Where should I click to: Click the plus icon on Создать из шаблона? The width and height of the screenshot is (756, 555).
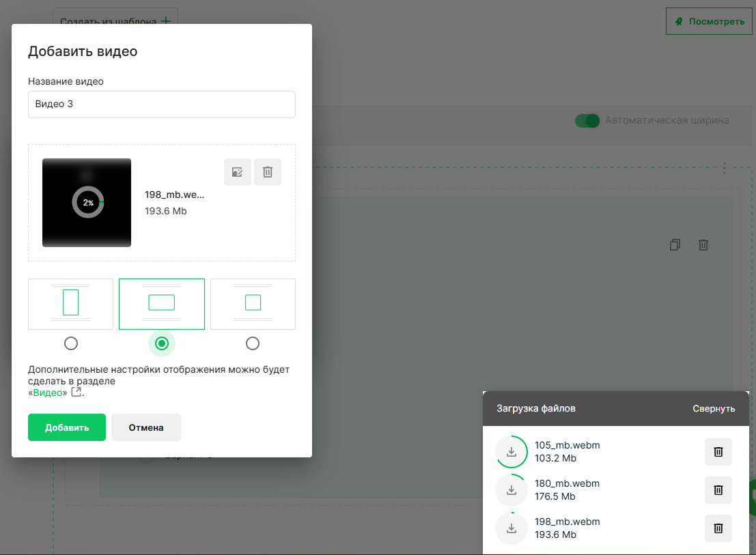(166, 20)
